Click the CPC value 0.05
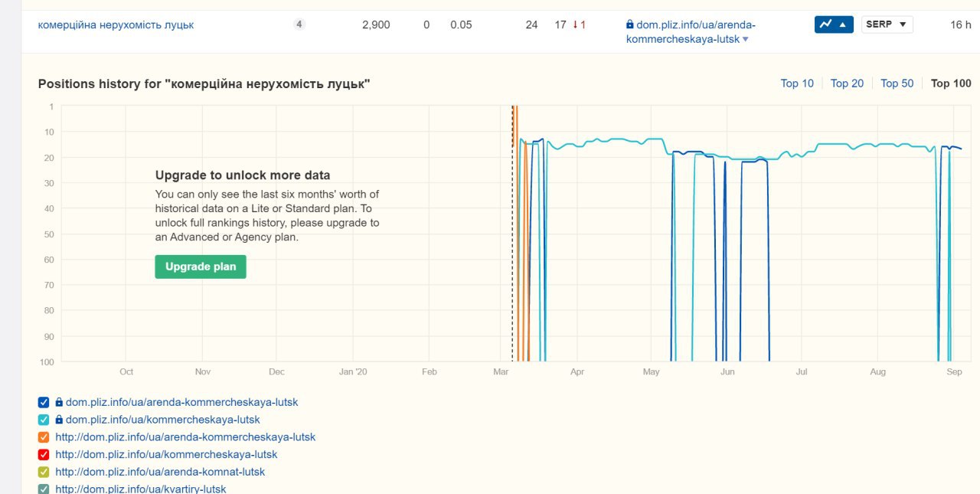 pyautogui.click(x=461, y=25)
